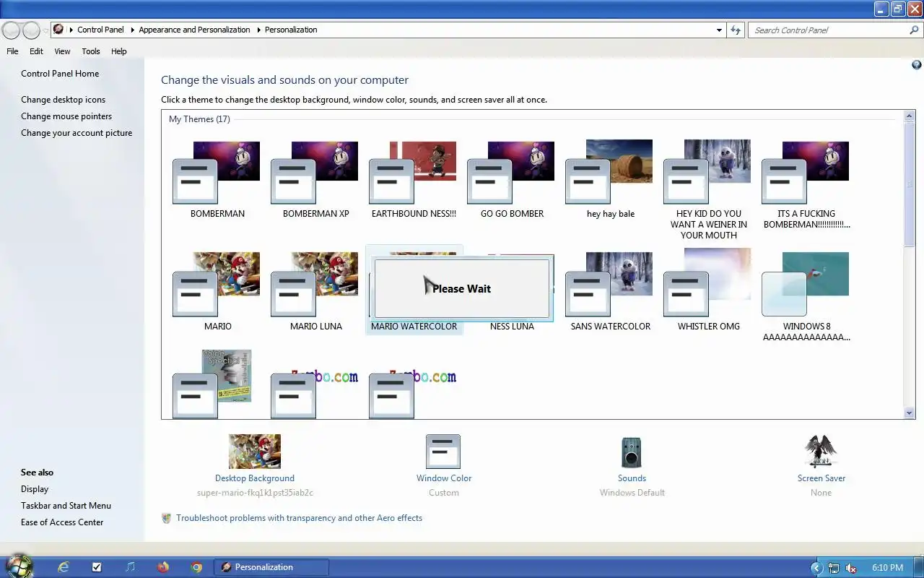Launch Internet Explorer from taskbar
Screen dimensions: 924x578
click(64, 567)
